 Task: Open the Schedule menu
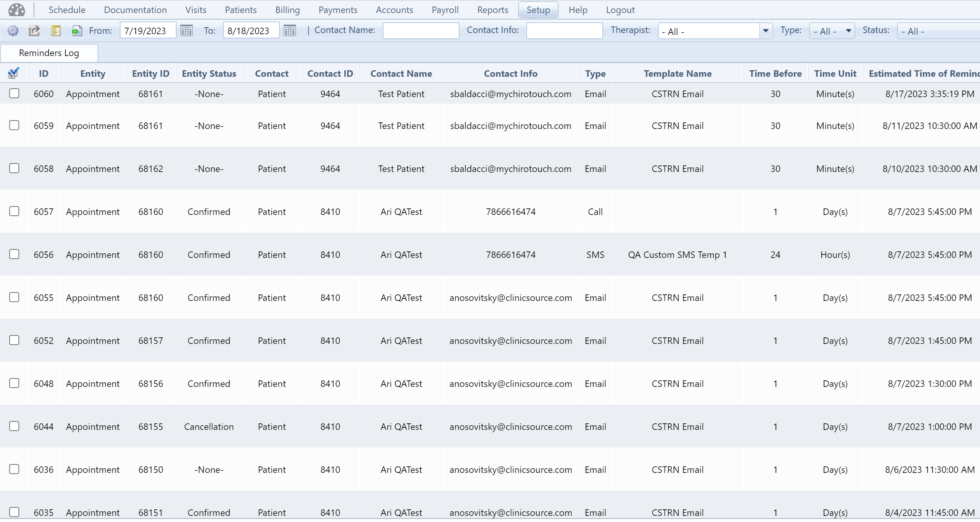[67, 10]
